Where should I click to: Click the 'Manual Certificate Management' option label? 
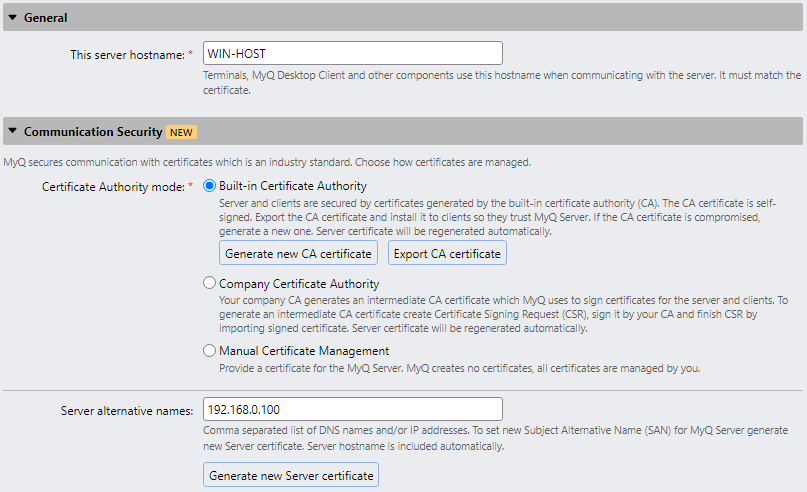(304, 351)
